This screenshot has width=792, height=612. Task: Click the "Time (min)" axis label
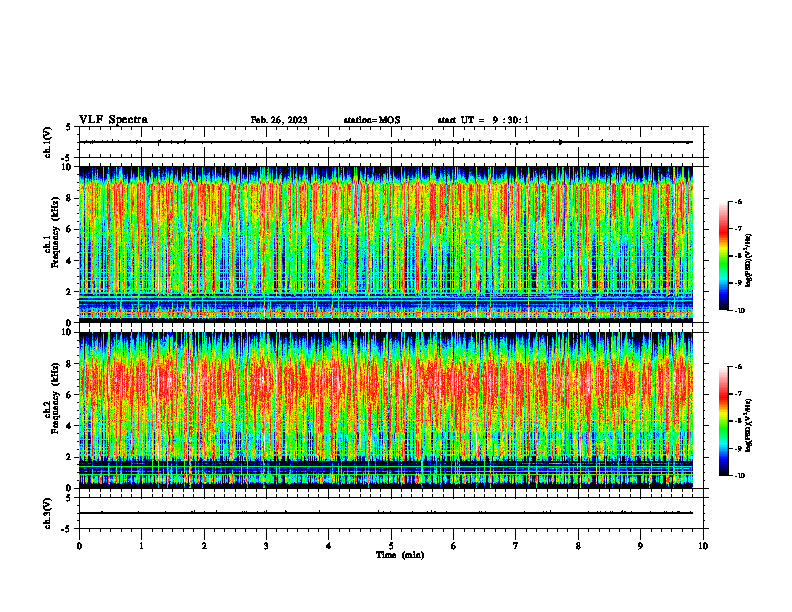pos(400,555)
